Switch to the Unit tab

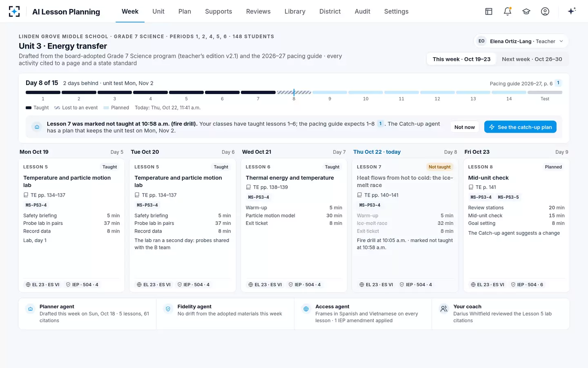click(x=158, y=11)
